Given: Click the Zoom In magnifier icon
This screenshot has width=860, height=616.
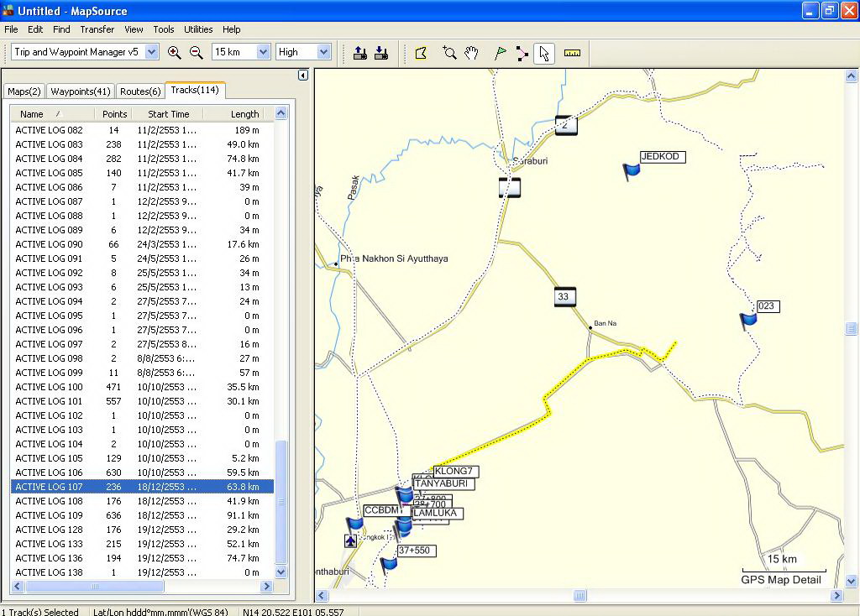Looking at the screenshot, I should [x=175, y=53].
